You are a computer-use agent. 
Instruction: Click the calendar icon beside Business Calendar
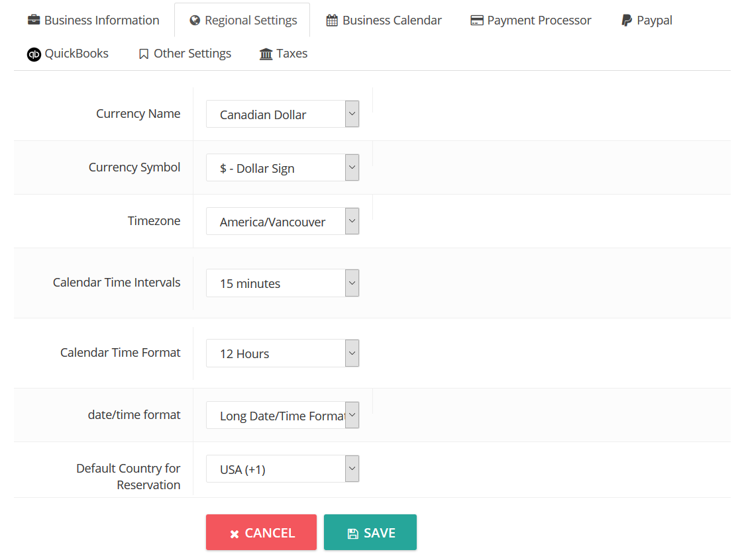[332, 21]
